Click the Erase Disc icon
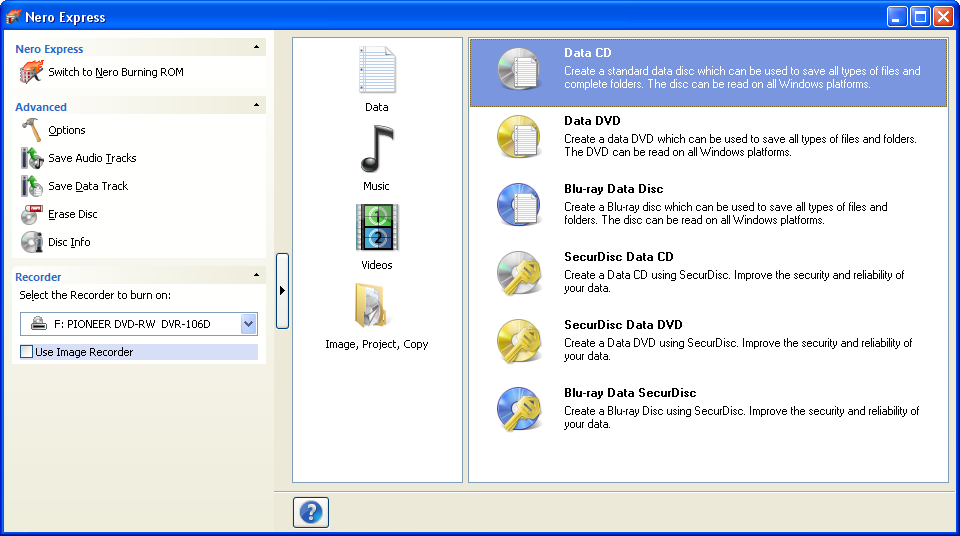Viewport: 960px width, 536px height. [x=32, y=214]
